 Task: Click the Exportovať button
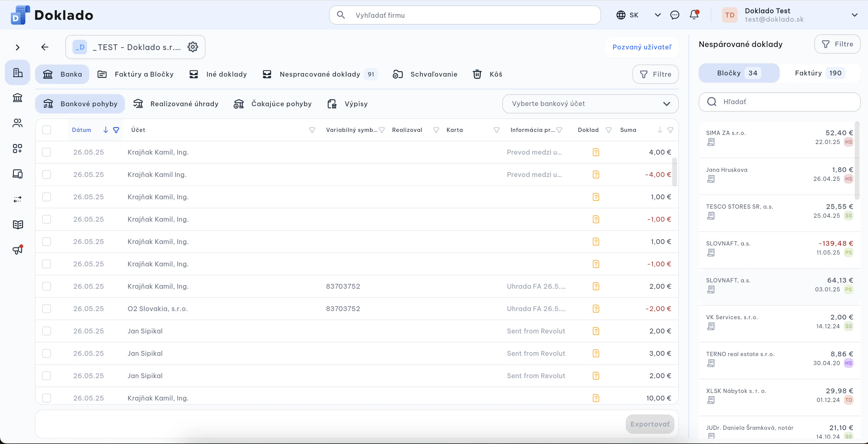point(650,424)
